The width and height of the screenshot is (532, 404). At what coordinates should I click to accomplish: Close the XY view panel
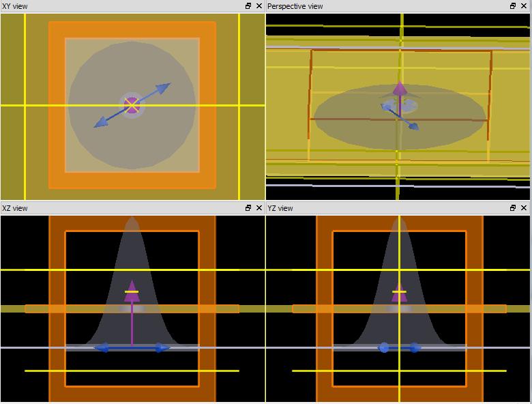(x=259, y=6)
